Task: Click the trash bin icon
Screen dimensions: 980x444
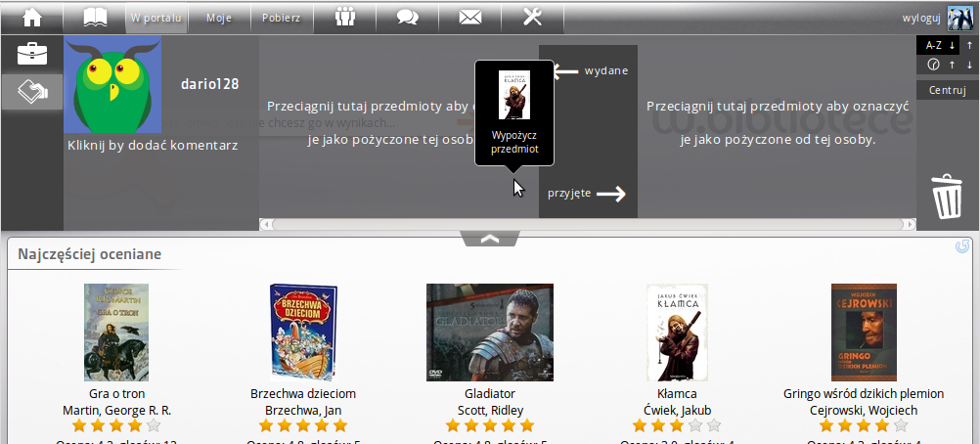Action: pos(947,197)
